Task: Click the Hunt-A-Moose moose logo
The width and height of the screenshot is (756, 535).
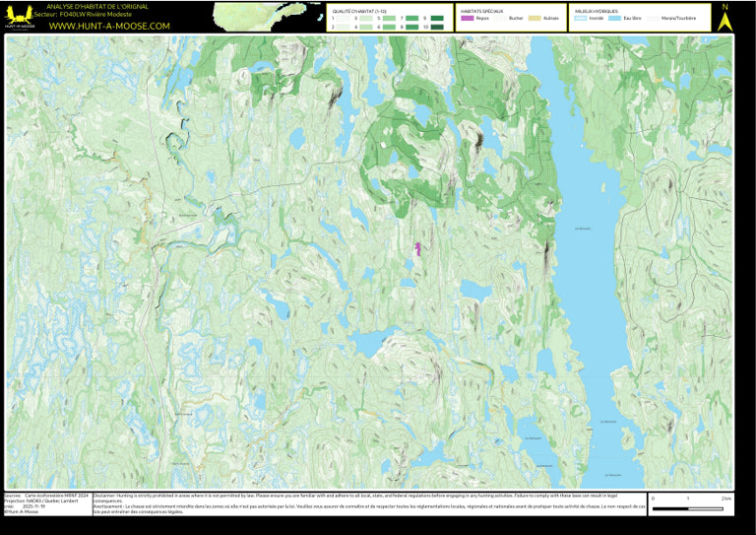Action: pos(16,15)
